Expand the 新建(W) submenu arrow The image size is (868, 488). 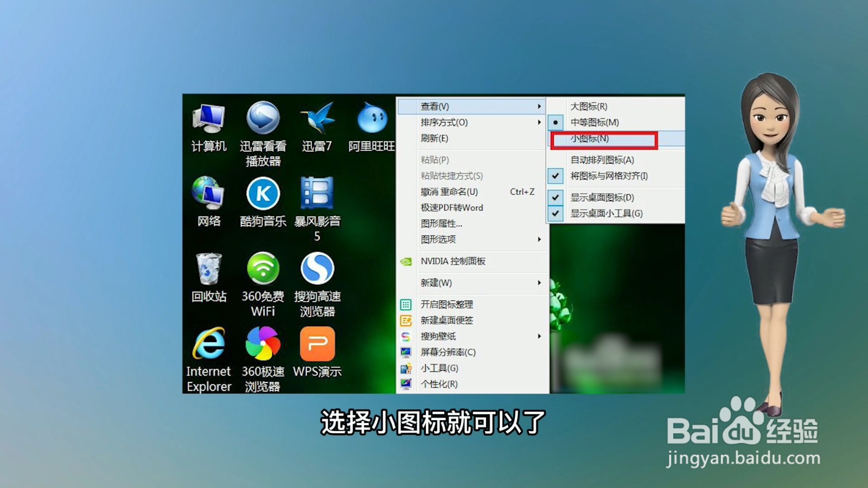[539, 282]
